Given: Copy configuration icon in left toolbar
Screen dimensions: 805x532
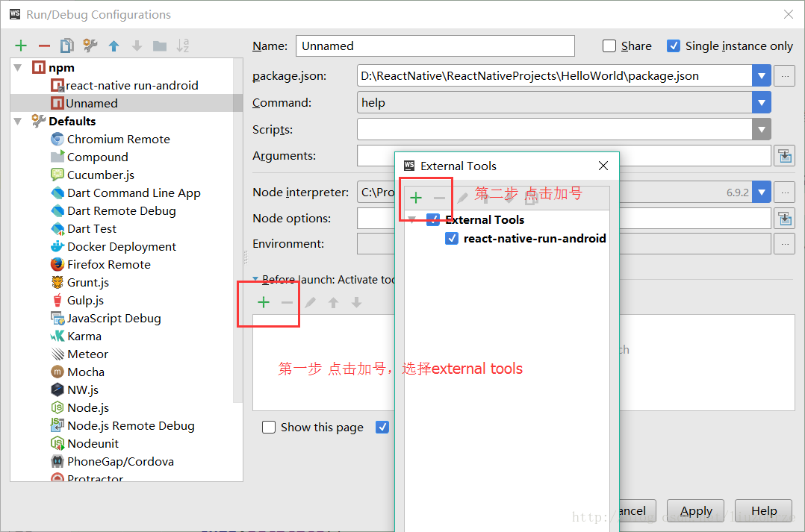Looking at the screenshot, I should pos(67,46).
